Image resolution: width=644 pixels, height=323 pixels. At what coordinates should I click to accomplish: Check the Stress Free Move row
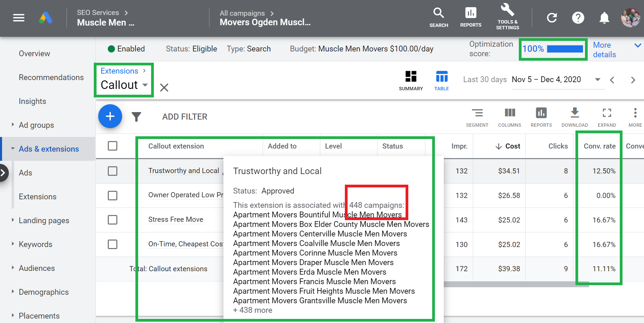(113, 220)
